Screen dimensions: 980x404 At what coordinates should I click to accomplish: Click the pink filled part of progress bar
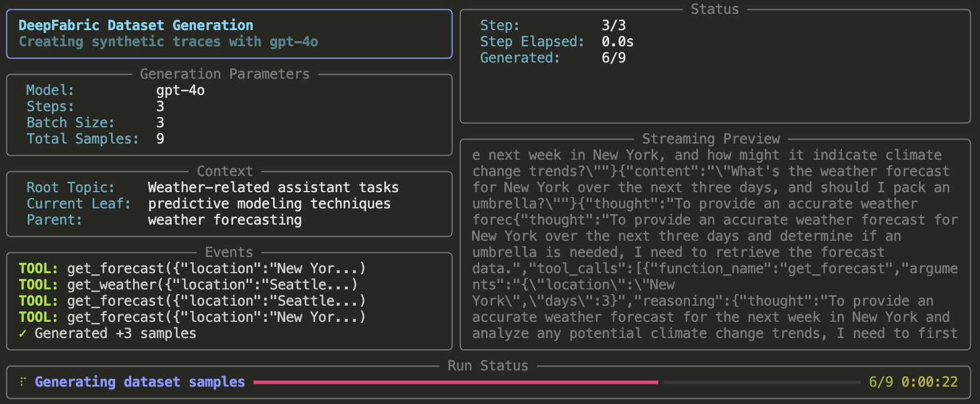[456, 382]
